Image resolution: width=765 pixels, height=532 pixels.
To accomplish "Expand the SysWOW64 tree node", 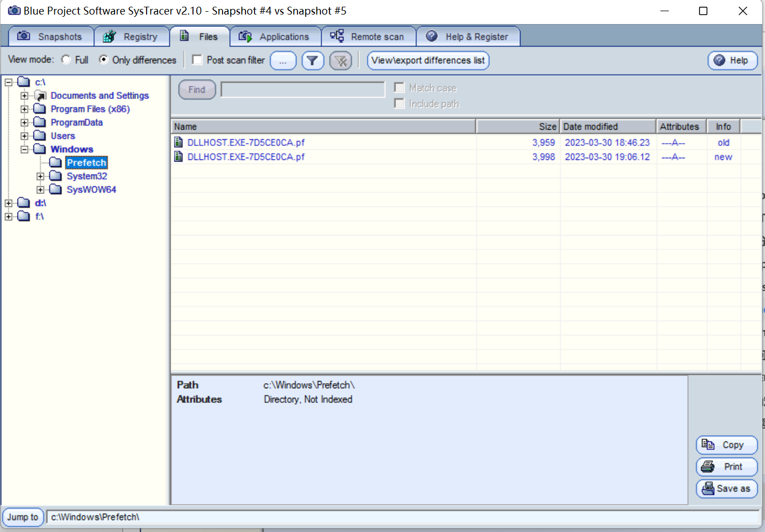I will coord(40,190).
